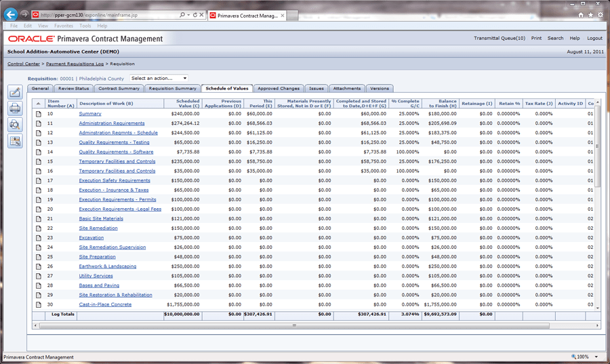Click the Print icon in left sidebar
Viewport: 610px width, 364px height.
point(15,108)
